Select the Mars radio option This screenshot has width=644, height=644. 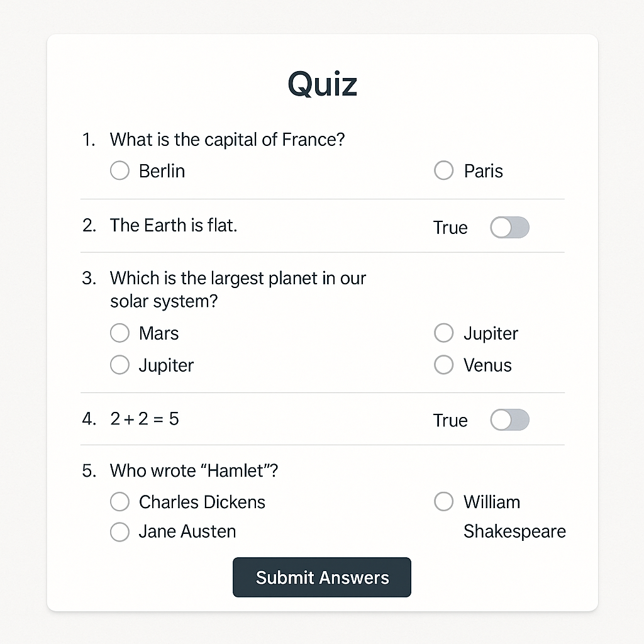pos(119,333)
